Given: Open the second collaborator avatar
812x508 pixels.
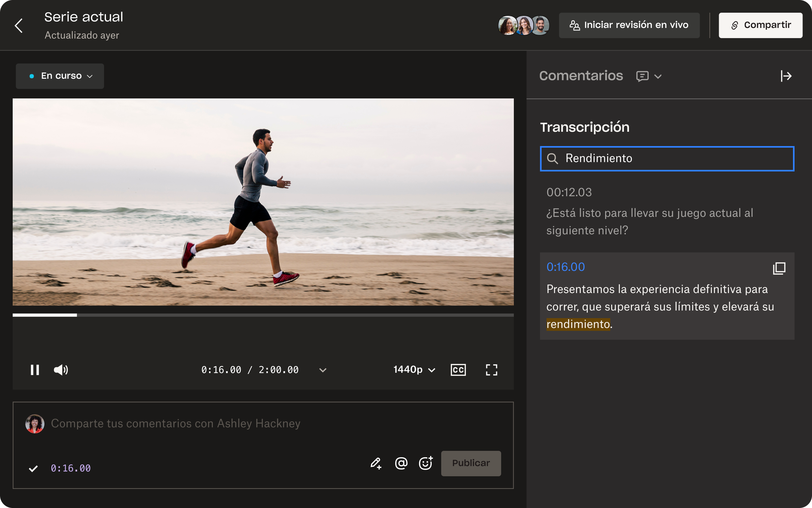Looking at the screenshot, I should (524, 25).
